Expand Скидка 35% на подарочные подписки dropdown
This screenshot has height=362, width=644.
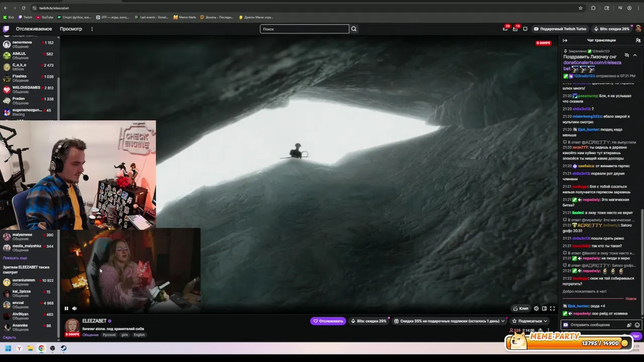(x=449, y=321)
